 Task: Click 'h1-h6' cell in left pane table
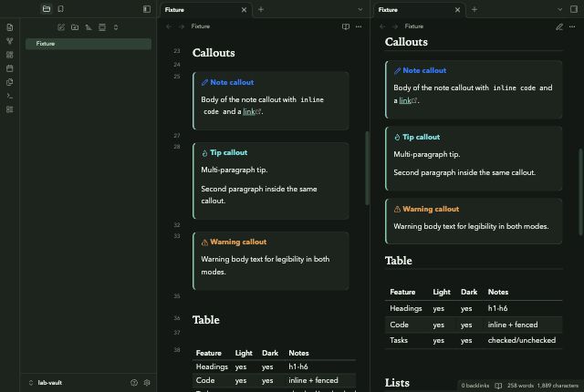[298, 367]
